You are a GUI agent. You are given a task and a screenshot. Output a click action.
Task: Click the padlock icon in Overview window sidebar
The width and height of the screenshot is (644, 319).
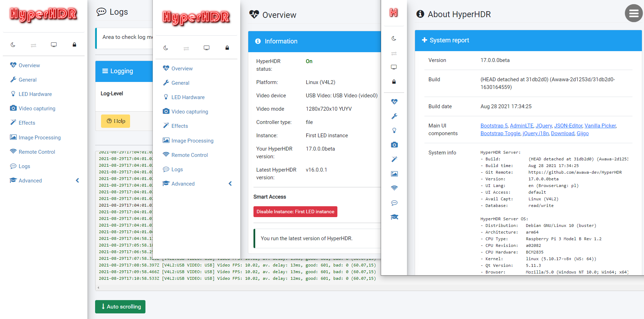tap(227, 48)
